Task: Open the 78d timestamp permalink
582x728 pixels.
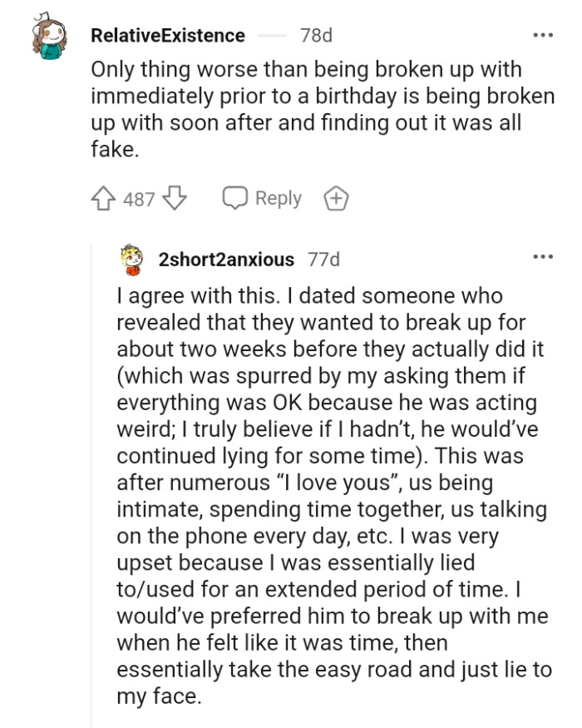Action: (x=316, y=36)
